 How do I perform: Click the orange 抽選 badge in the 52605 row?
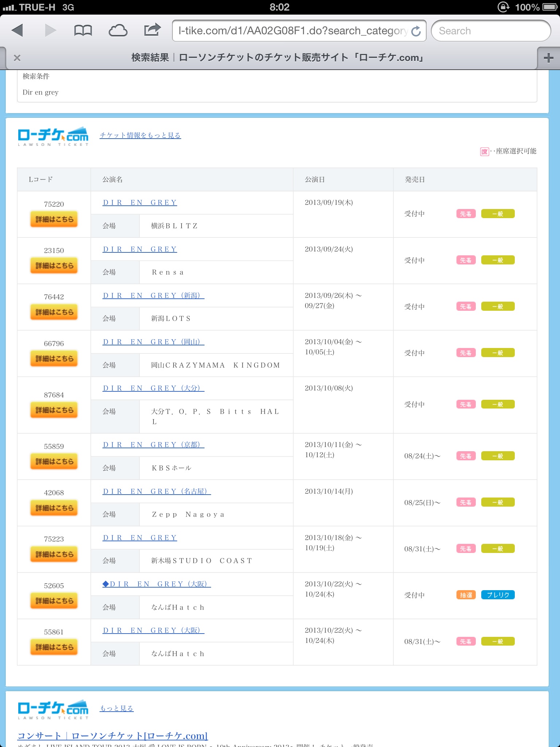click(x=466, y=595)
